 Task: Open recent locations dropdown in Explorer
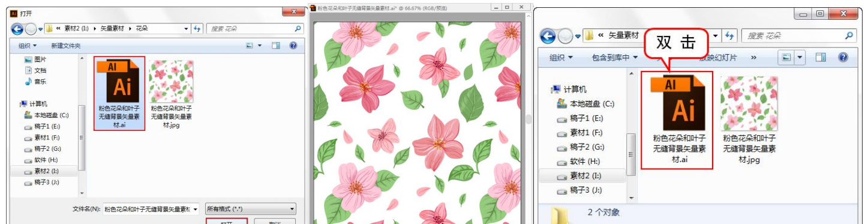[578, 37]
